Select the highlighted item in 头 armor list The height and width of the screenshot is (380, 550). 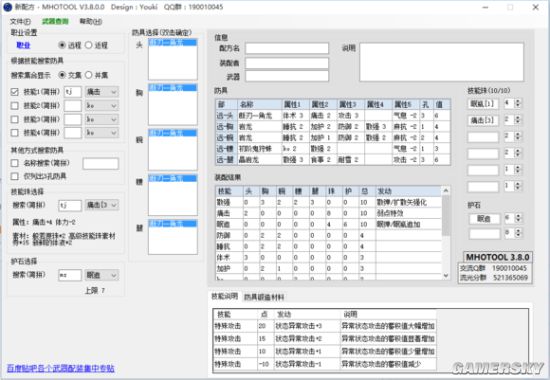click(x=173, y=42)
